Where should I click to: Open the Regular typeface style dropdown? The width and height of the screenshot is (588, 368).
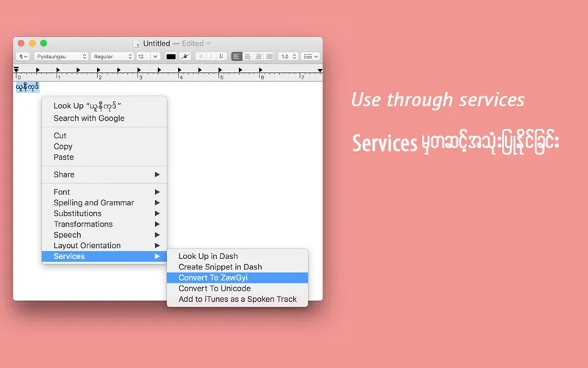(112, 57)
